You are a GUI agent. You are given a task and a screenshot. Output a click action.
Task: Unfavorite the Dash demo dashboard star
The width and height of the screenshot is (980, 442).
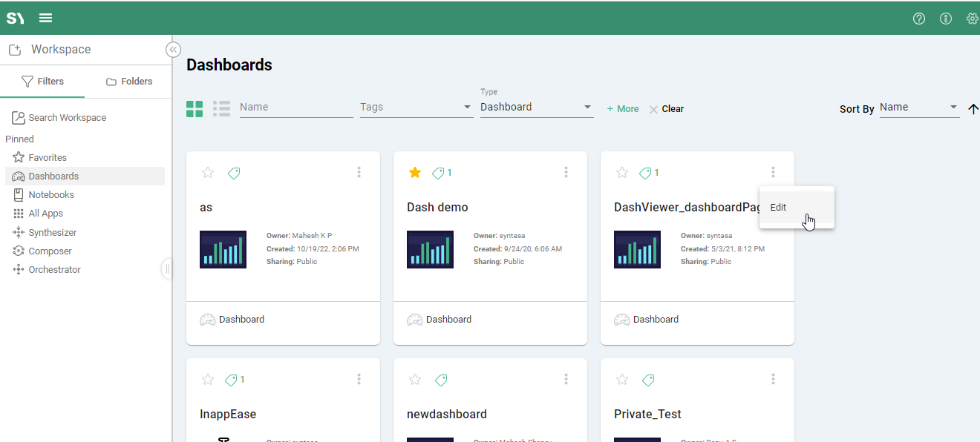pyautogui.click(x=415, y=173)
